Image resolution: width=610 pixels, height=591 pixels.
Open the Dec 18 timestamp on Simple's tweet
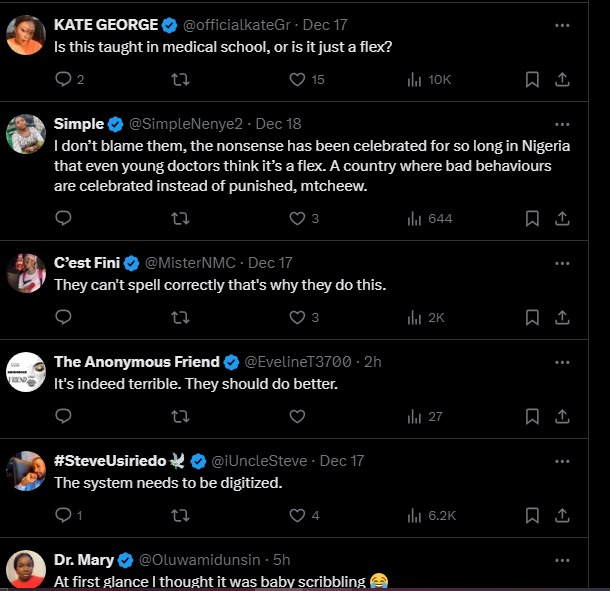278,124
